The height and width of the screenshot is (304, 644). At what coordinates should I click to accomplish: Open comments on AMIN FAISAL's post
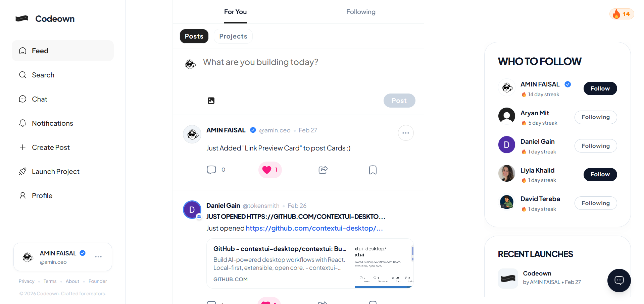211,170
